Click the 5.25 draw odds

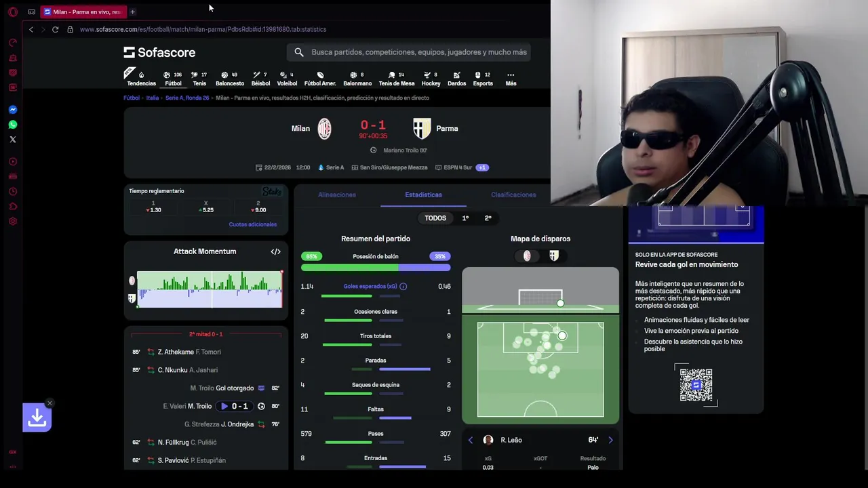[205, 207]
